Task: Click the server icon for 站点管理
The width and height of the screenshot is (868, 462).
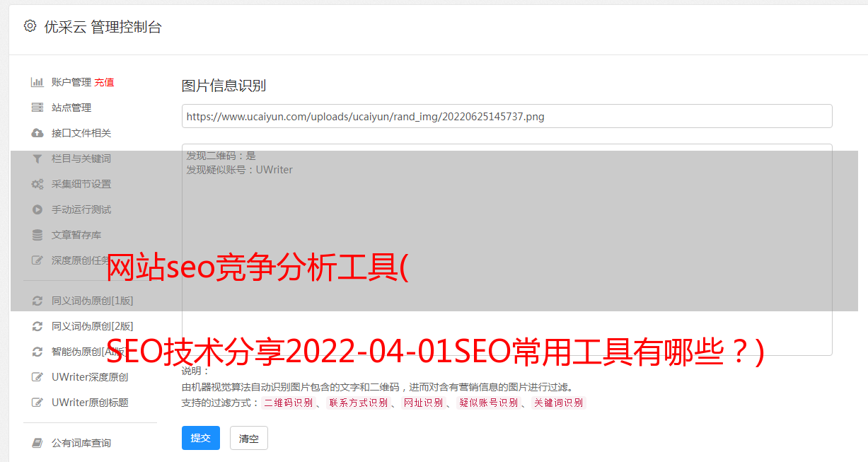Action: [x=37, y=108]
